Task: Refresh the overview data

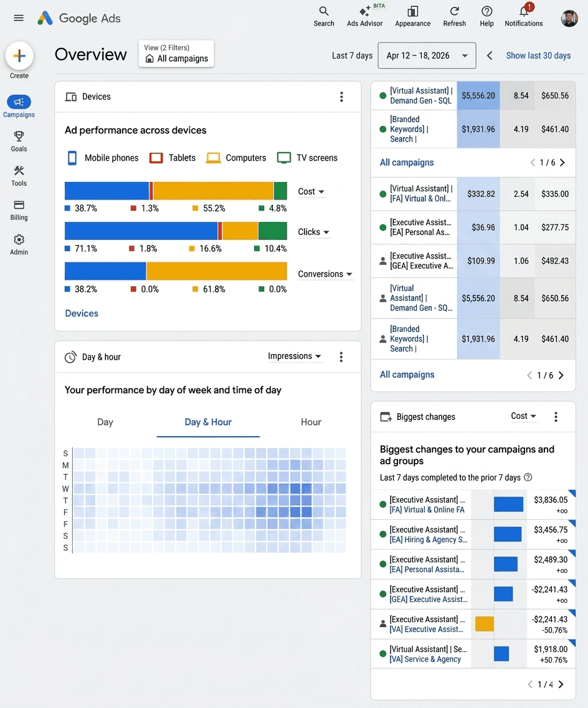Action: tap(455, 16)
